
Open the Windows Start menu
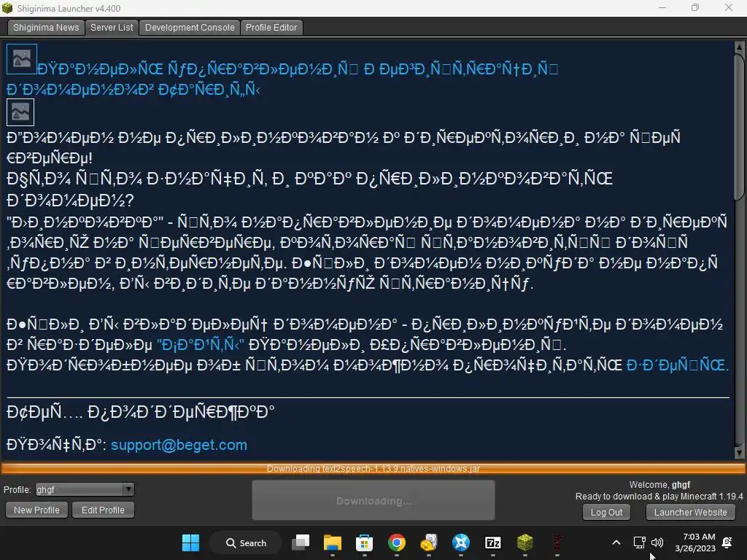click(x=190, y=542)
